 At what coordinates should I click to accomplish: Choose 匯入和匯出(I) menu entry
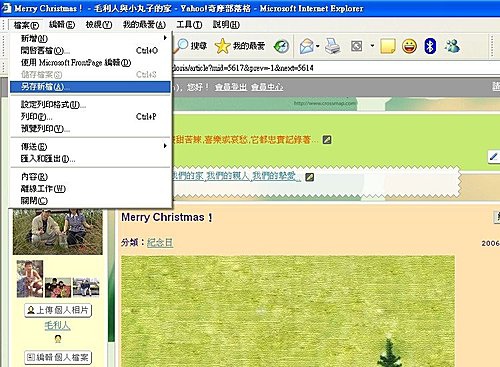(x=90, y=159)
